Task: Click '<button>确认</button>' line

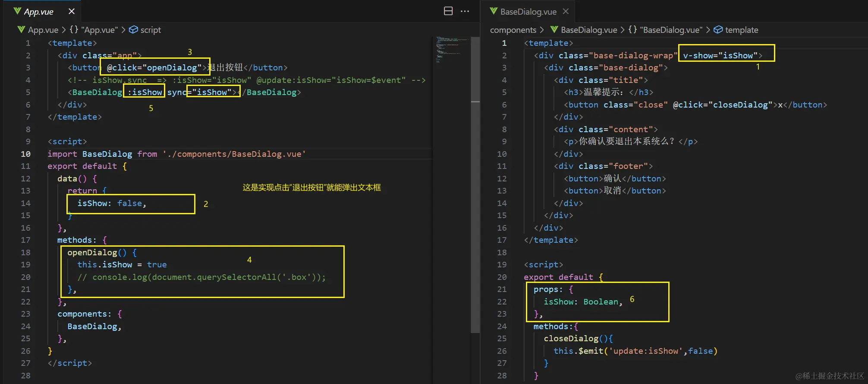Action: (615, 179)
